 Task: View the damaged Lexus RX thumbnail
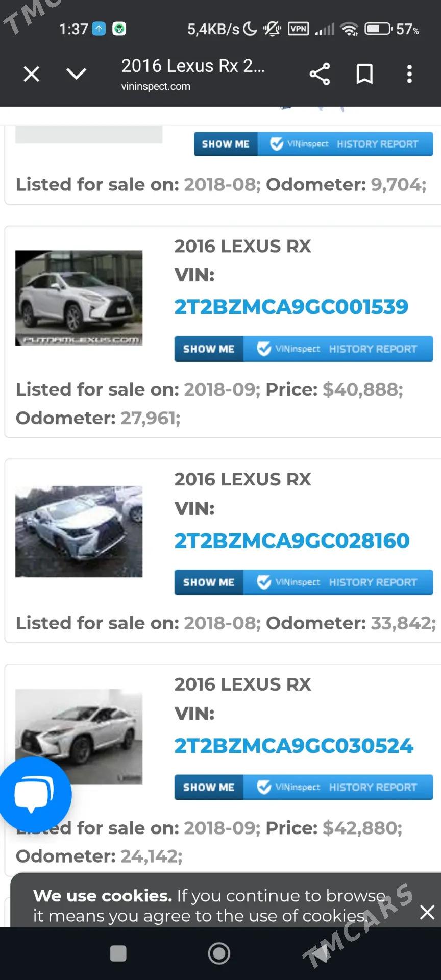[x=79, y=531]
